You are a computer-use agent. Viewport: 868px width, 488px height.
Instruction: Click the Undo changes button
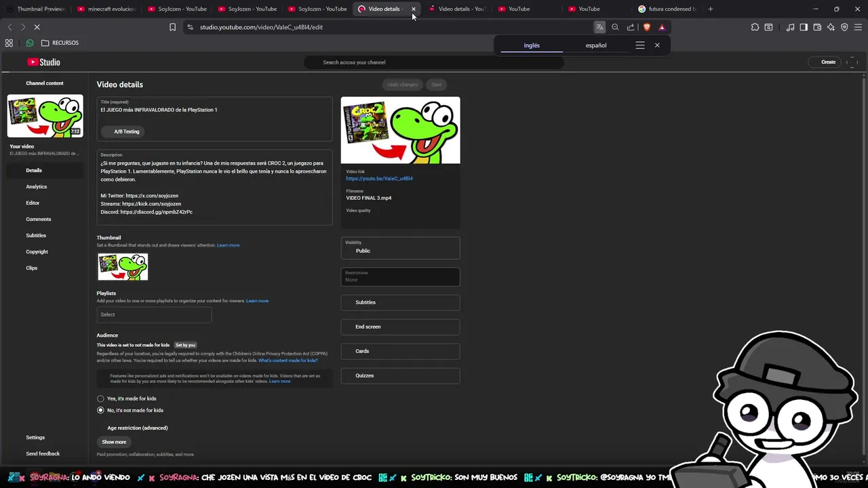tap(403, 84)
